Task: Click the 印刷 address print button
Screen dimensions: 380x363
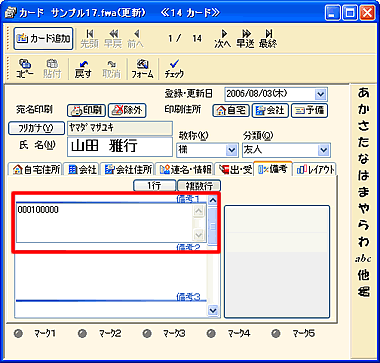Action: [x=86, y=110]
